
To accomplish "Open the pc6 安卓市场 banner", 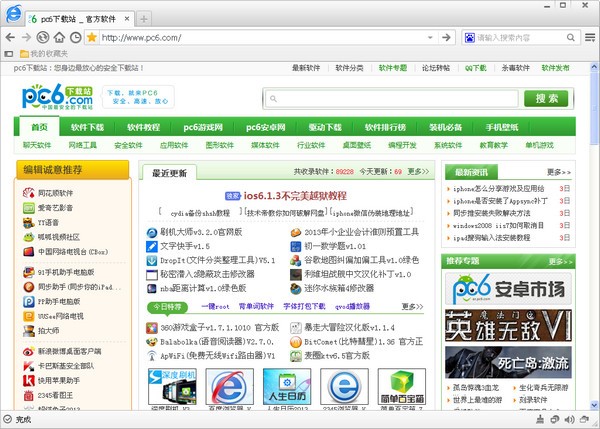I will tap(508, 289).
